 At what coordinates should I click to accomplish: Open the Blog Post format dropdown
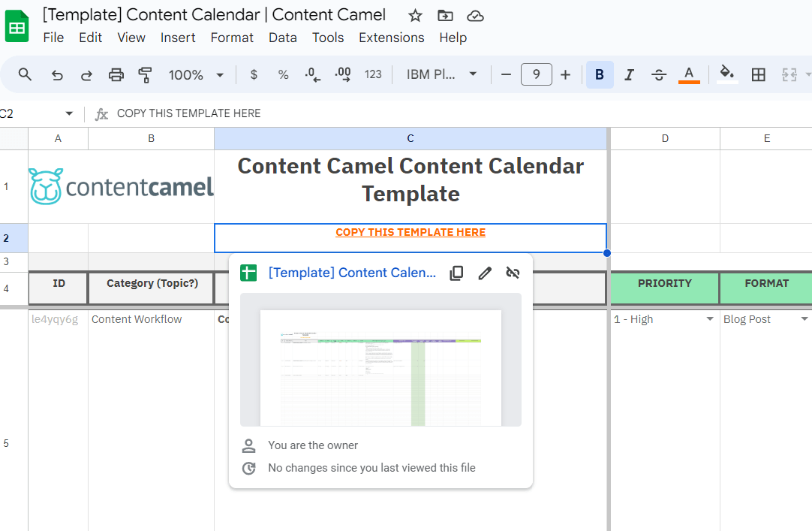[804, 319]
